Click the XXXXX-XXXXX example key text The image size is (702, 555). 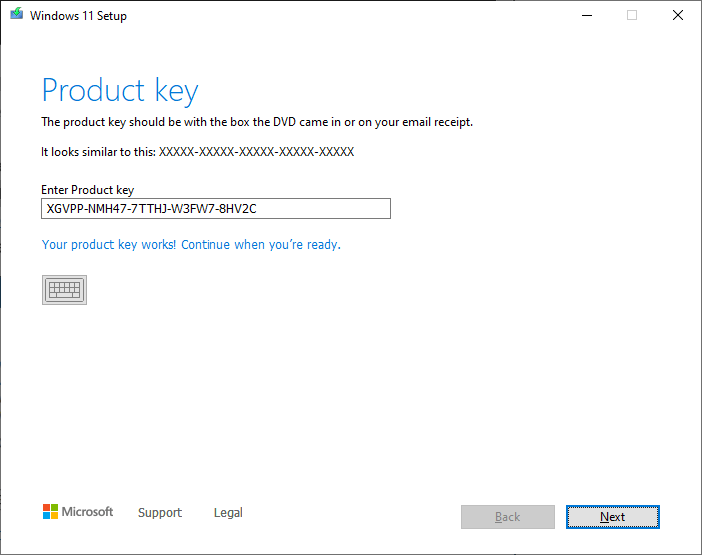click(x=257, y=152)
